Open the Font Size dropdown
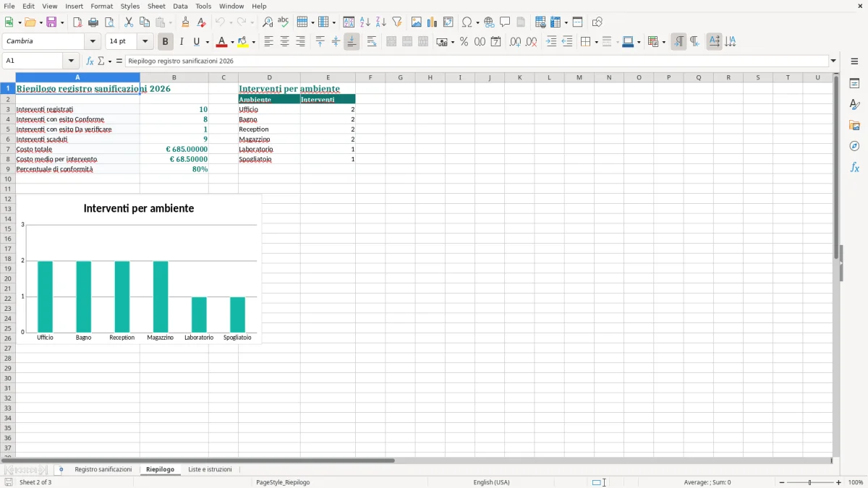 click(x=145, y=41)
